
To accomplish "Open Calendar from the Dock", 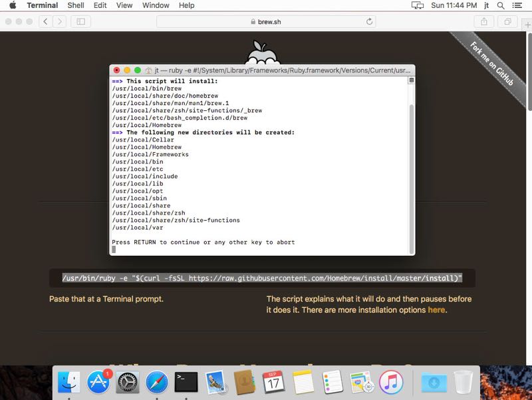I will coord(273,382).
